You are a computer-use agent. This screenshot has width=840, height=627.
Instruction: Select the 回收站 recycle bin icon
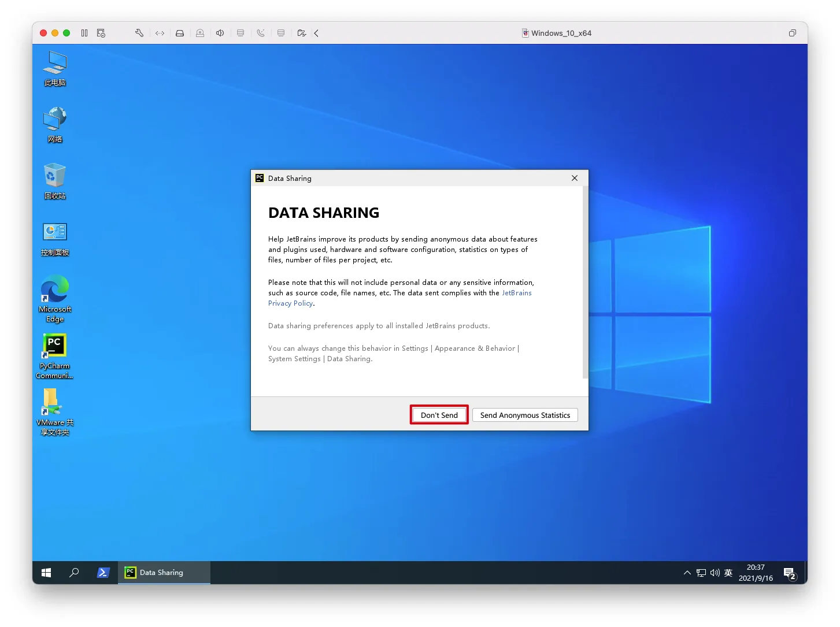click(x=55, y=181)
